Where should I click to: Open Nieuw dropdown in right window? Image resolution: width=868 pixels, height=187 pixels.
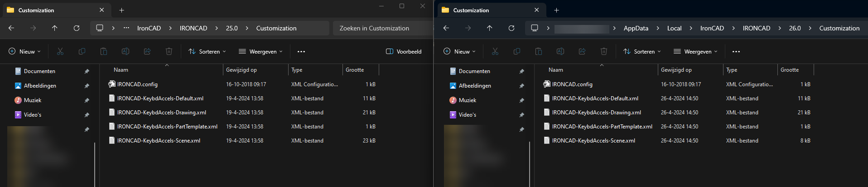tap(460, 52)
